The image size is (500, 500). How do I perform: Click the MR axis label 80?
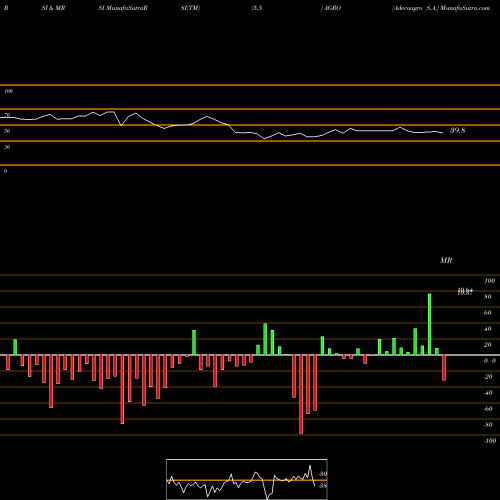(488, 297)
